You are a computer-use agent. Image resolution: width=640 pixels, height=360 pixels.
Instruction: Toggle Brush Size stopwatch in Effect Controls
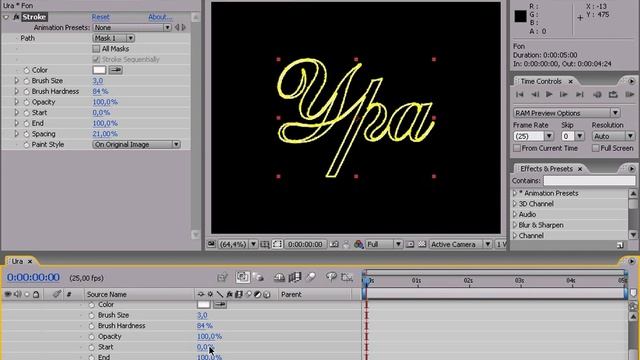tap(27, 81)
